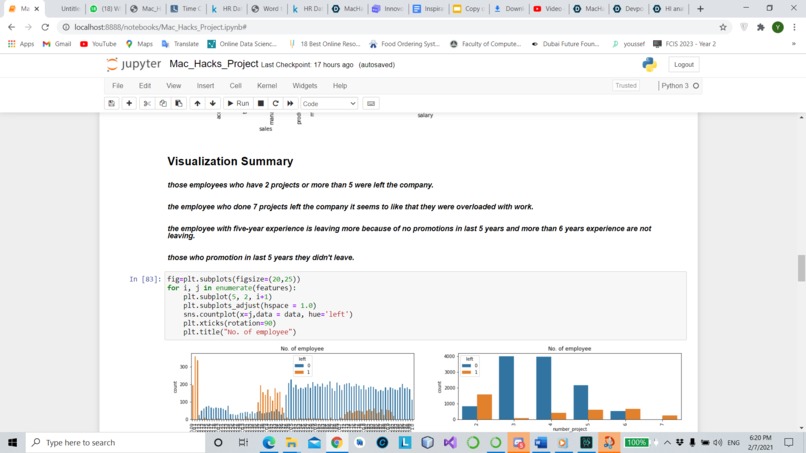Open the Chrome profile avatar Y
Screen dimensions: 806x453
point(778,27)
